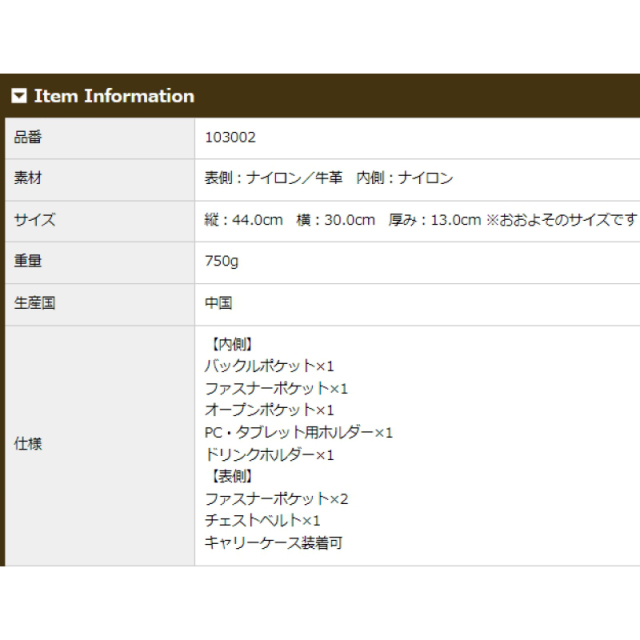Select オープンポケット×1 line
Image resolution: width=640 pixels, height=640 pixels.
tap(269, 410)
